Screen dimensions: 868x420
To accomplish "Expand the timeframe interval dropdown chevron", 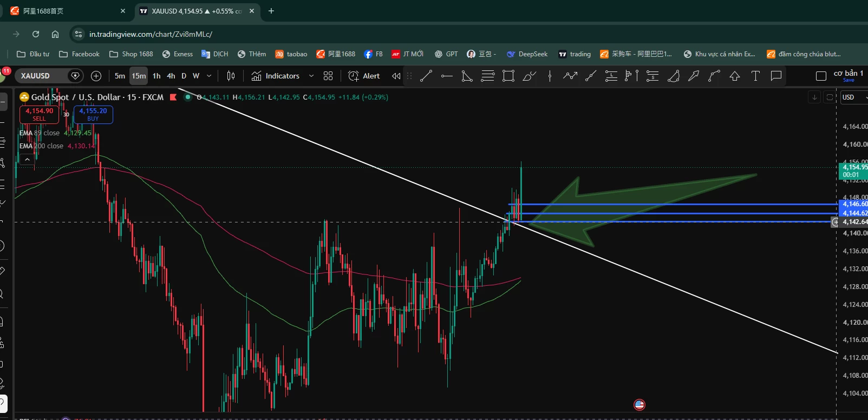I will (209, 76).
